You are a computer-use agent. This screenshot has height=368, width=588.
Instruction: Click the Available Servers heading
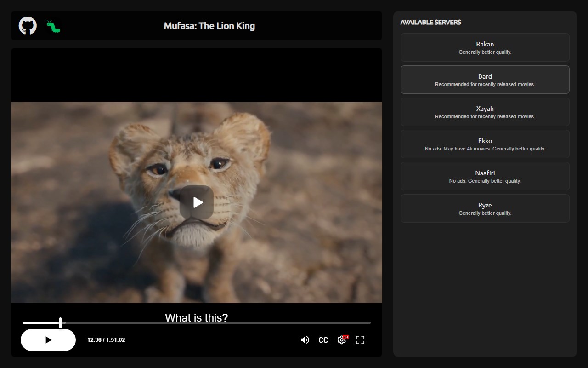[431, 22]
